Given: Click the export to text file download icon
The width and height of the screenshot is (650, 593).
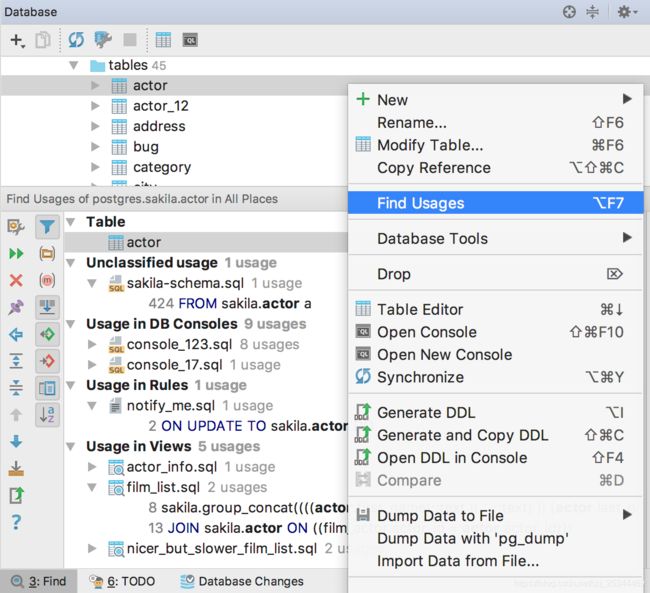Looking at the screenshot, I should coord(16,468).
